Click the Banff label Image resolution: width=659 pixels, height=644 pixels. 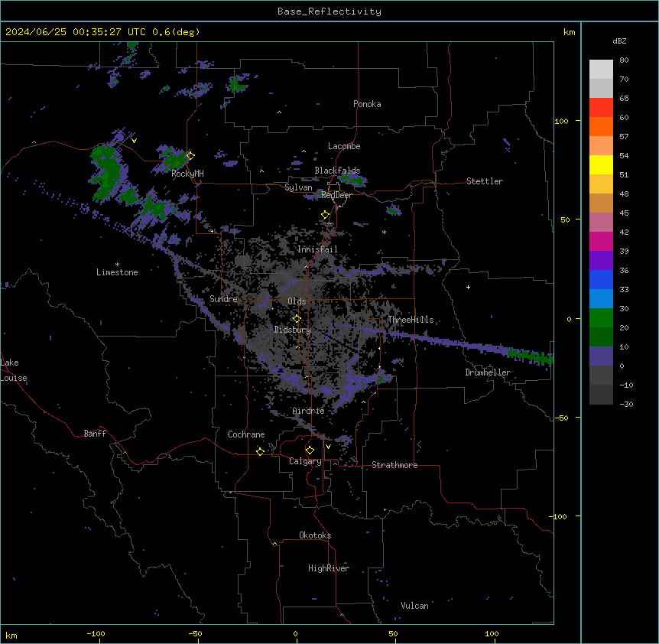tap(95, 434)
